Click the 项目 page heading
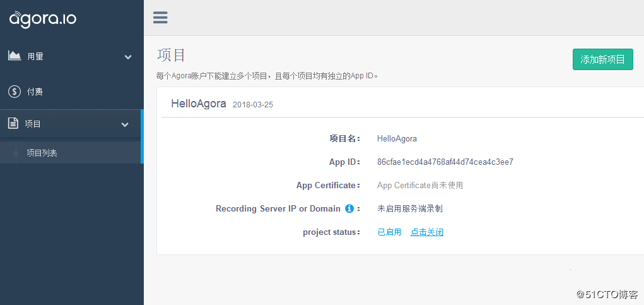The width and height of the screenshot is (644, 305). (172, 55)
